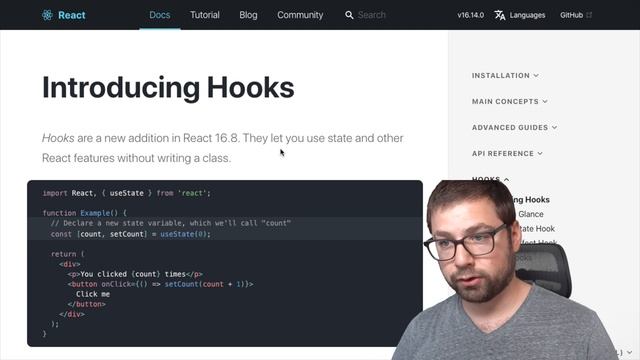Go to the Blog tab
This screenshot has height=360, width=640.
[x=248, y=15]
